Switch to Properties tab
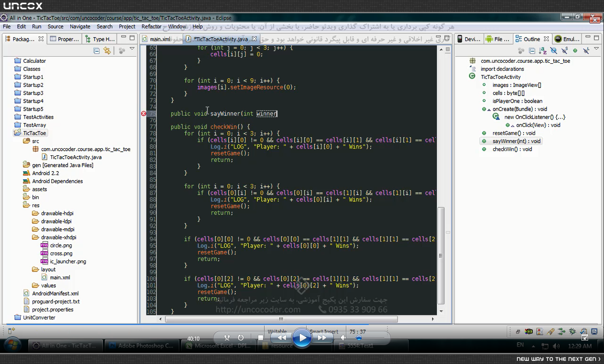This screenshot has width=604, height=364. pyautogui.click(x=65, y=39)
